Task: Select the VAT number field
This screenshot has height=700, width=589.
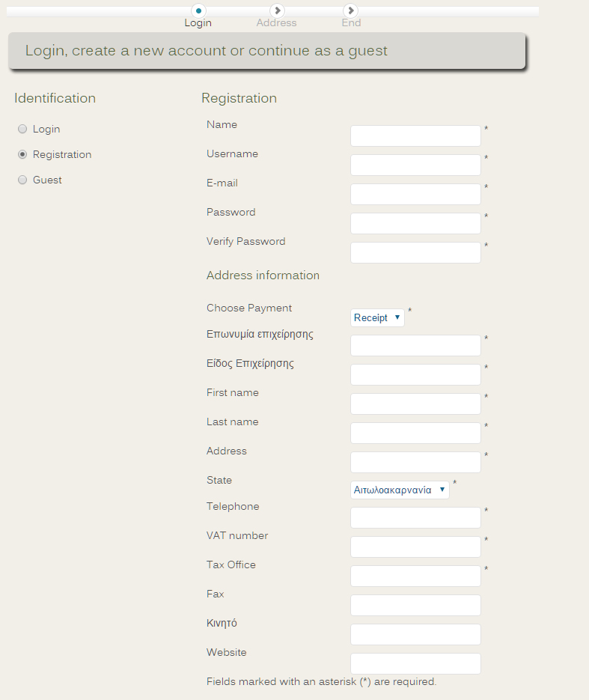Action: 415,547
